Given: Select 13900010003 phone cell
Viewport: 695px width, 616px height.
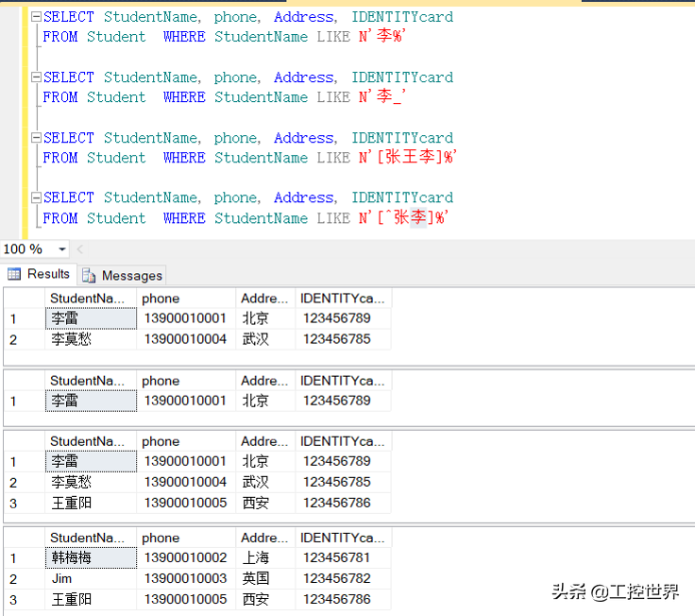Looking at the screenshot, I should pyautogui.click(x=186, y=579).
